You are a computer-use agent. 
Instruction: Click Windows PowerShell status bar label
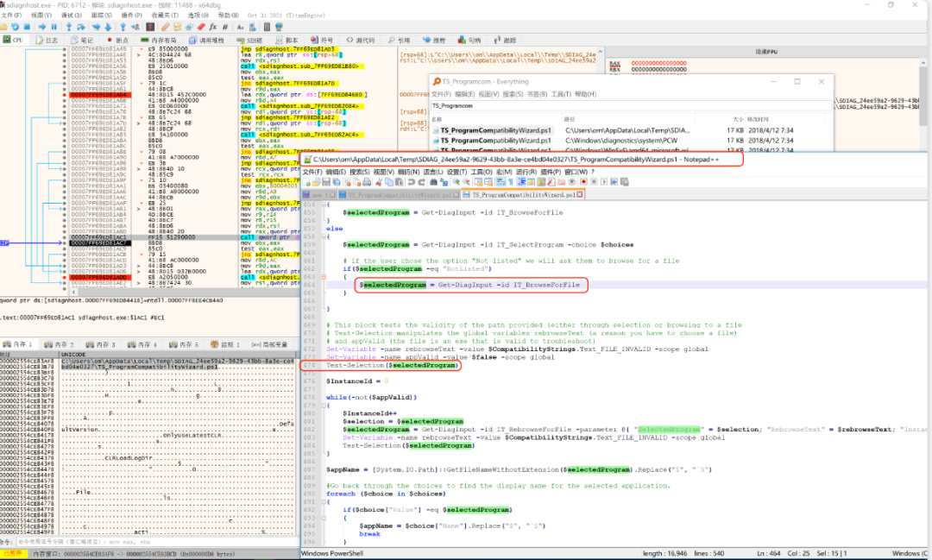coord(331,553)
